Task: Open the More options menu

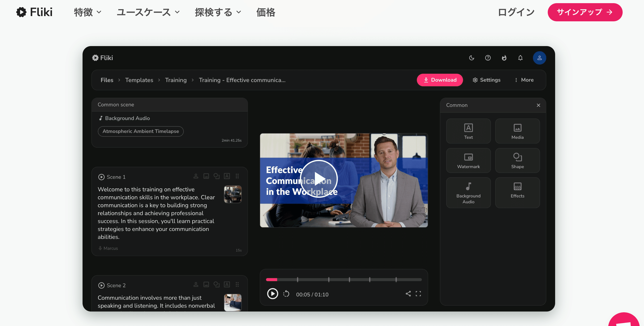Action: click(524, 80)
